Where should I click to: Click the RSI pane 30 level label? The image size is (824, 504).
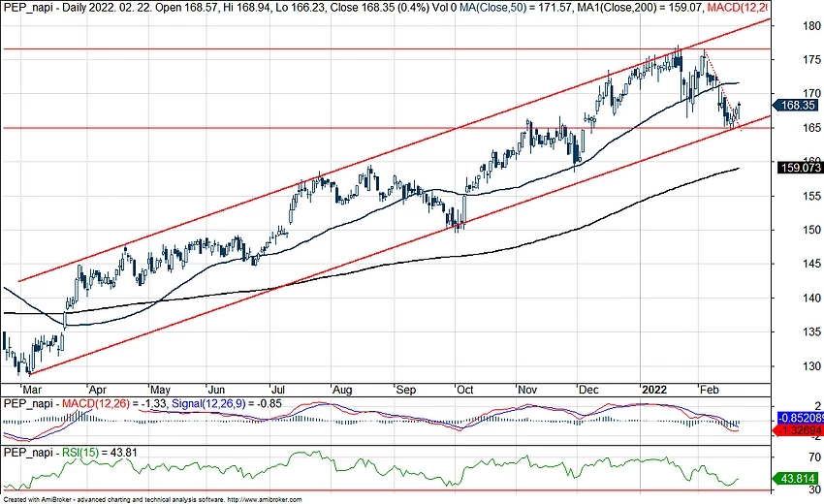coord(814,489)
